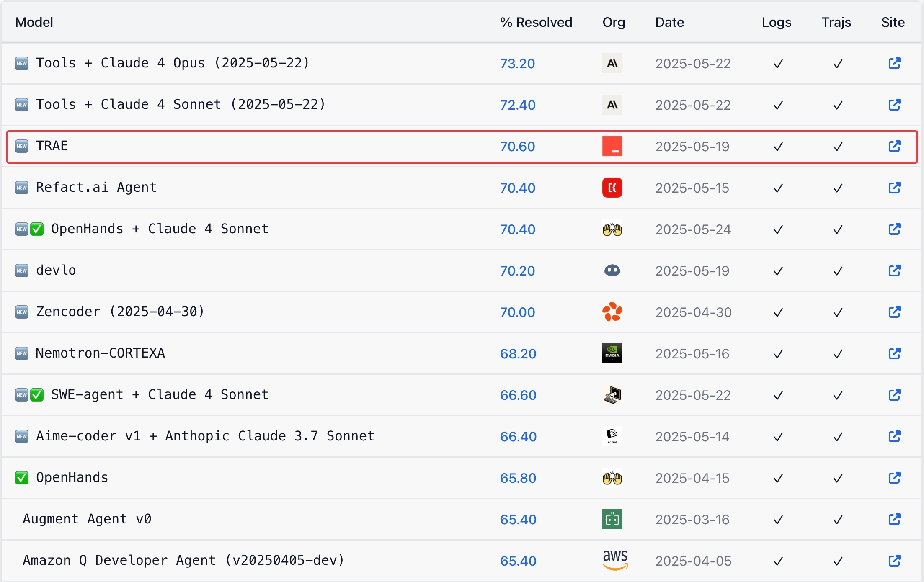Click Trajs checkmark in Augment Agent v0 row
The width and height of the screenshot is (924, 582).
837,520
